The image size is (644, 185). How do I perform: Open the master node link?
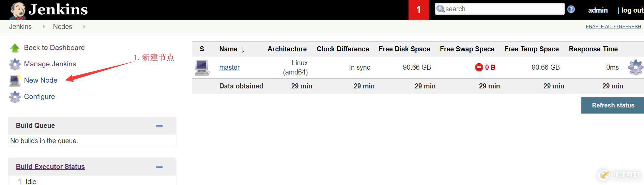click(x=229, y=67)
